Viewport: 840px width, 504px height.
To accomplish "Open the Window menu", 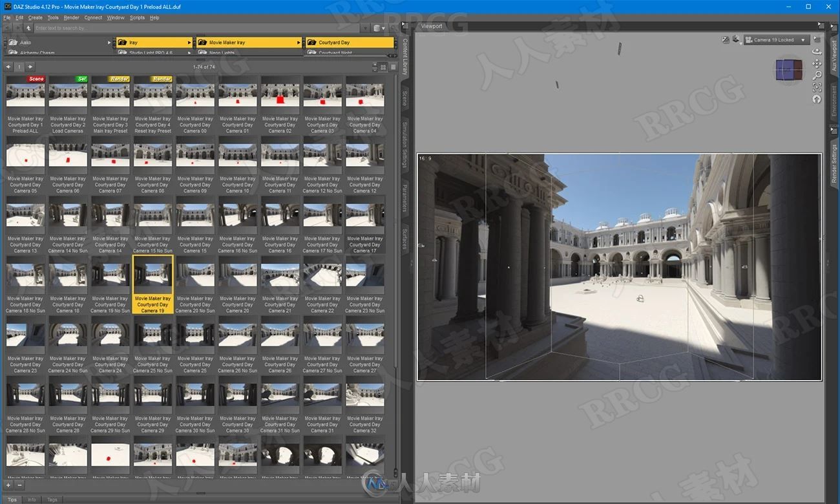I will [116, 17].
